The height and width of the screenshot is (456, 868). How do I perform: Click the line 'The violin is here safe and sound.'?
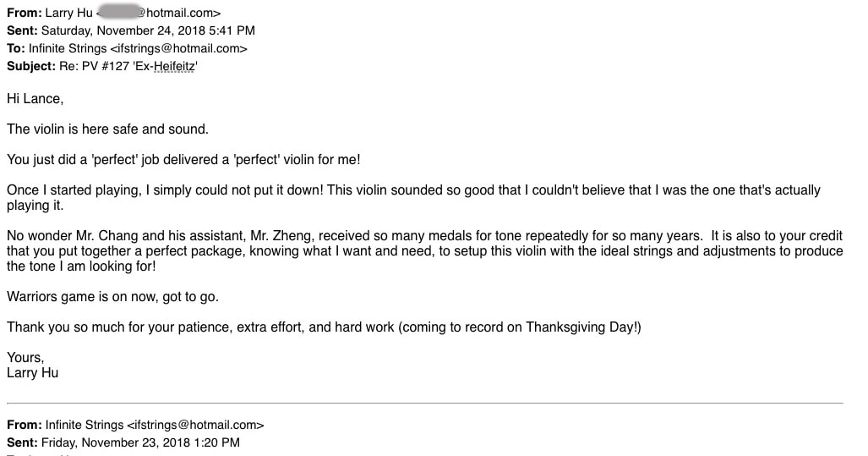point(107,129)
